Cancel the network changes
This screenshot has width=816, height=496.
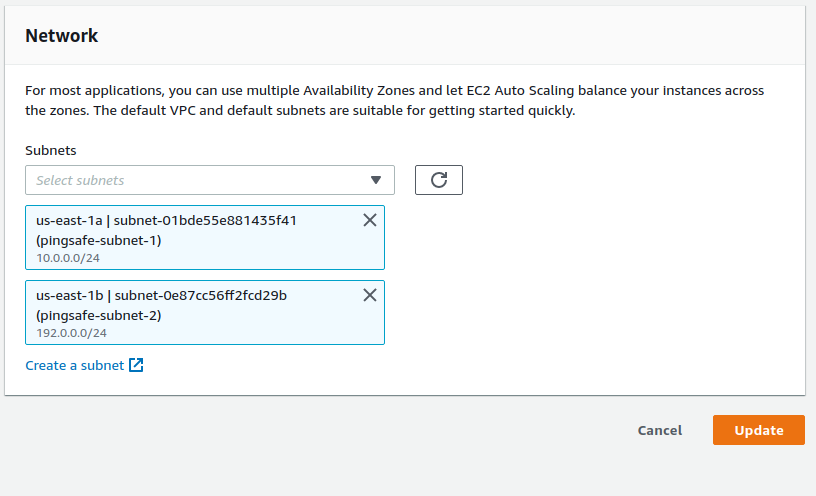[x=659, y=430]
